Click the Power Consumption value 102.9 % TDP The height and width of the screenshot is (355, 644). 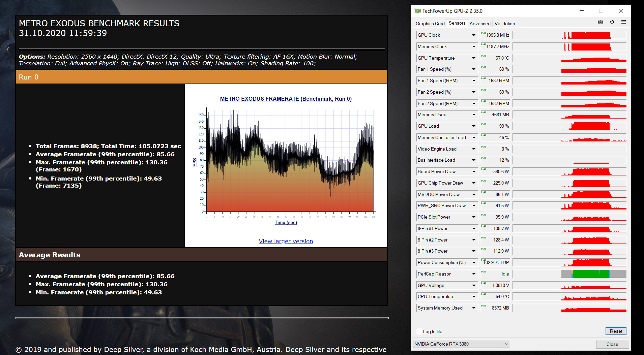coord(496,262)
